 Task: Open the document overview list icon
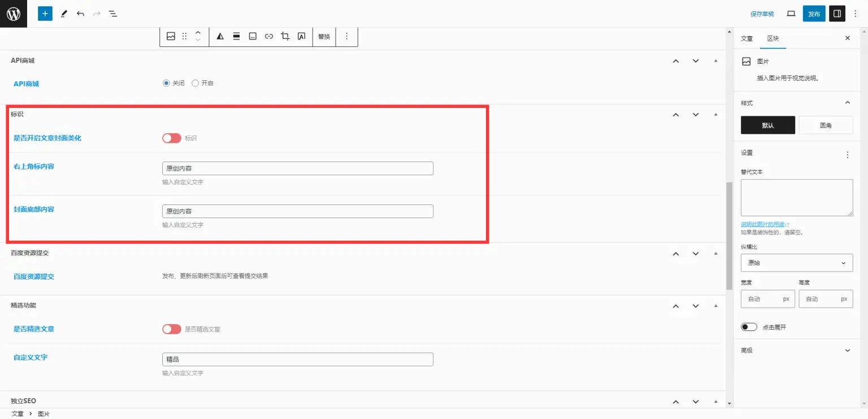tap(113, 14)
